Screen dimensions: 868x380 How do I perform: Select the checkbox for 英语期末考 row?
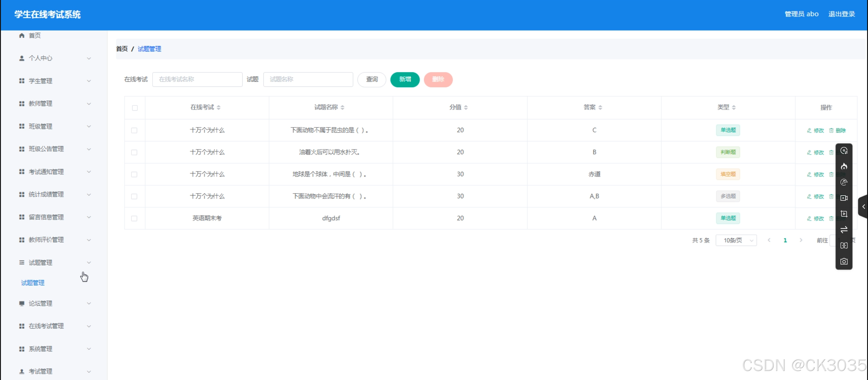click(x=134, y=218)
